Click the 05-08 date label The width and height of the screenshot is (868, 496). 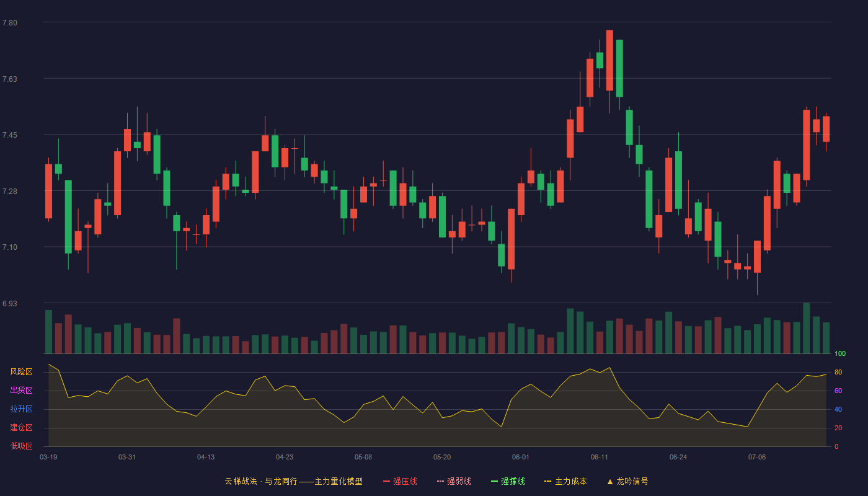(363, 457)
